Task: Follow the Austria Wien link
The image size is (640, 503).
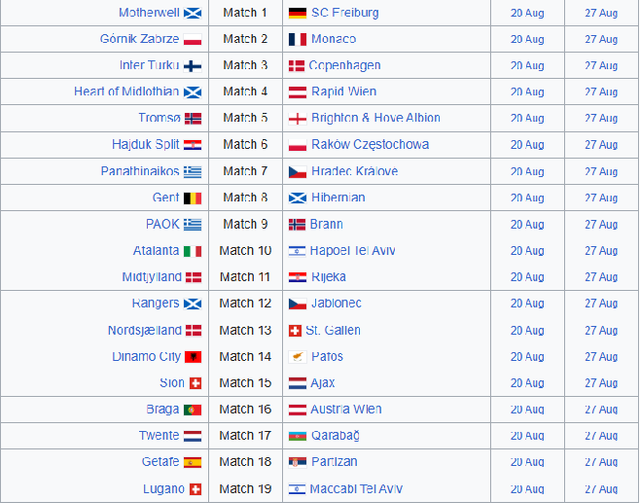Action: click(346, 409)
